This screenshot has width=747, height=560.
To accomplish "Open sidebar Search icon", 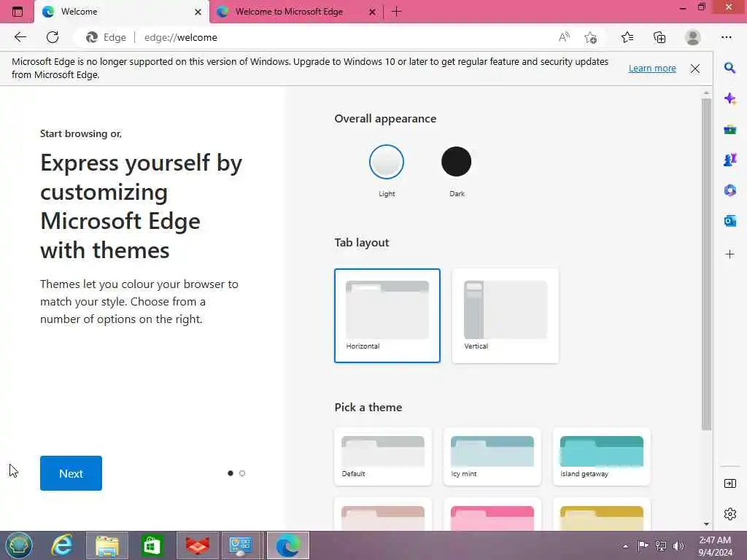I will pos(729,68).
